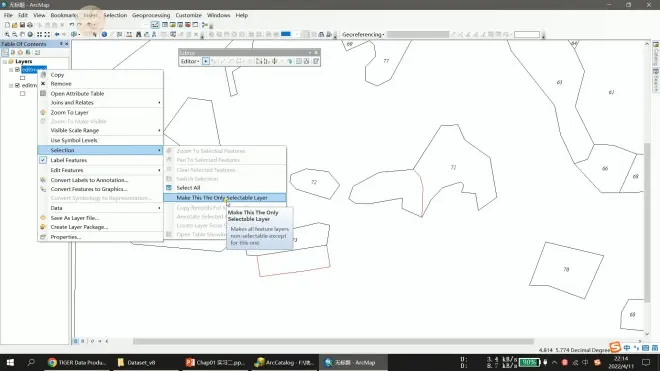Click Make This The Only Selectable Layer
The image size is (660, 371).
click(225, 198)
